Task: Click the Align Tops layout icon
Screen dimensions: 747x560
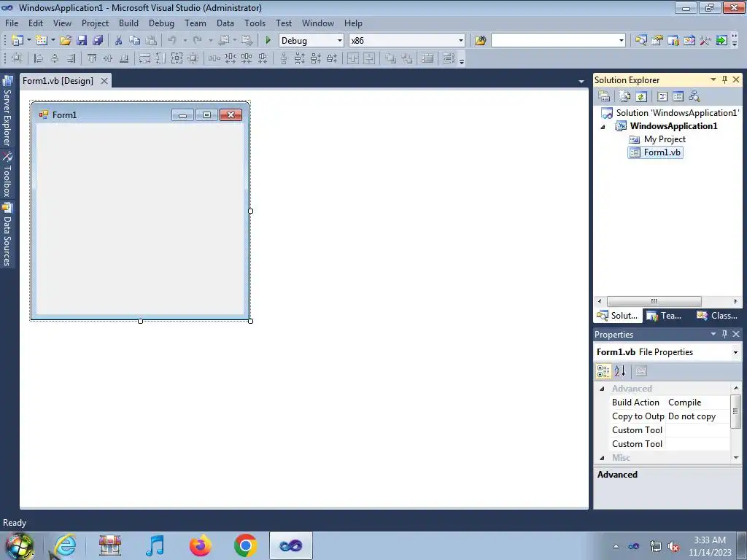Action: pyautogui.click(x=91, y=58)
